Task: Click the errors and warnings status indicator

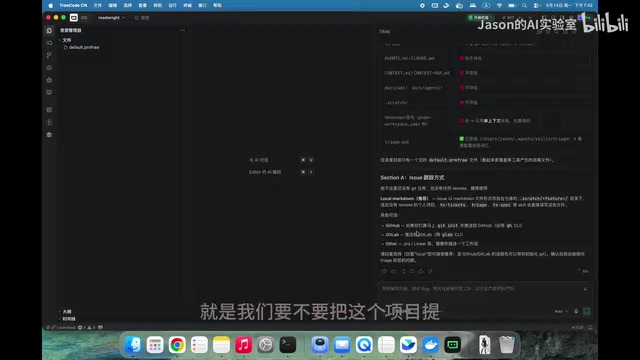Action: [x=87, y=327]
